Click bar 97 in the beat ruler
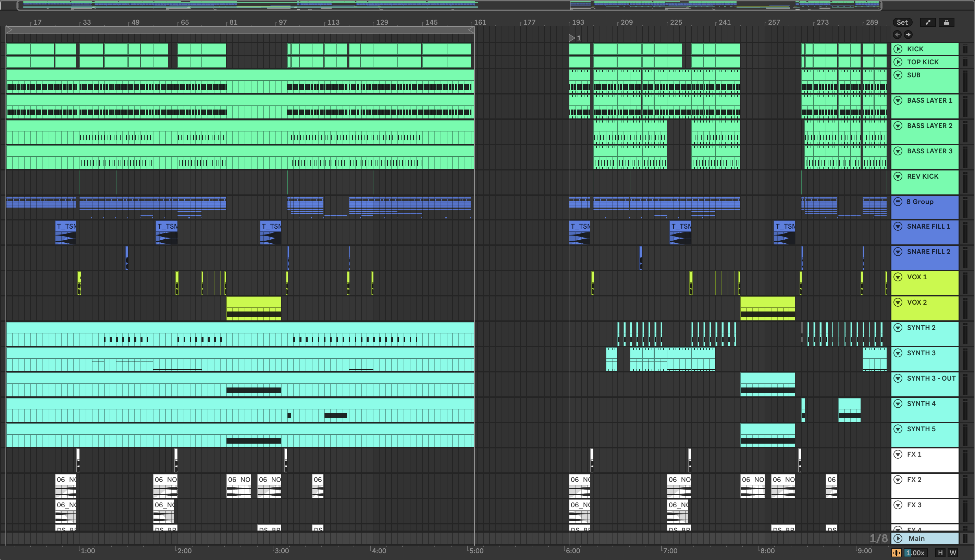The image size is (975, 560). [x=283, y=22]
